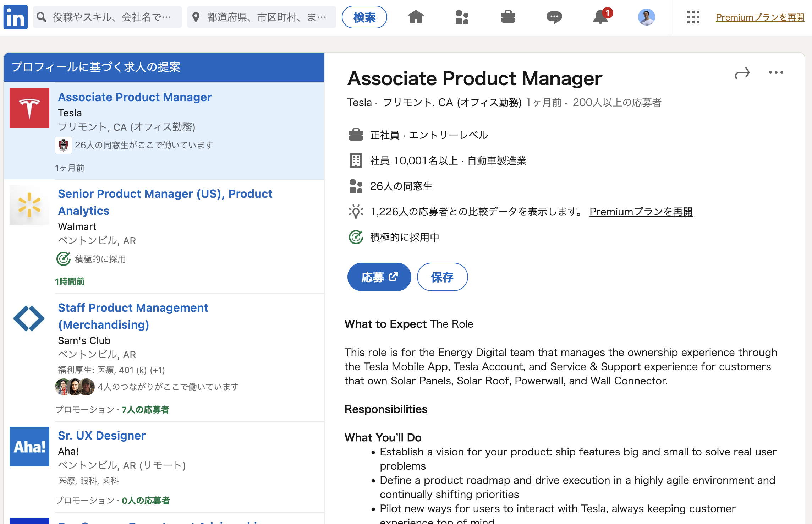Click the Premiumプランを再開 link in header

point(760,17)
